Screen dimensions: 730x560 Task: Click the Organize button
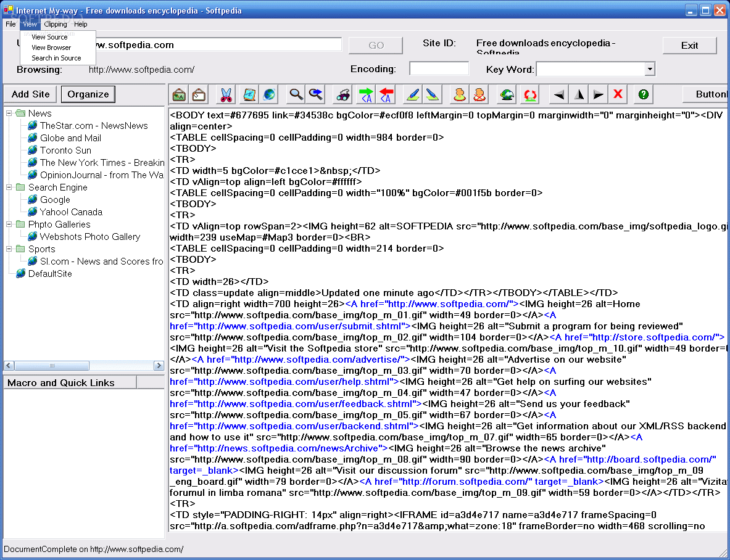(x=88, y=94)
